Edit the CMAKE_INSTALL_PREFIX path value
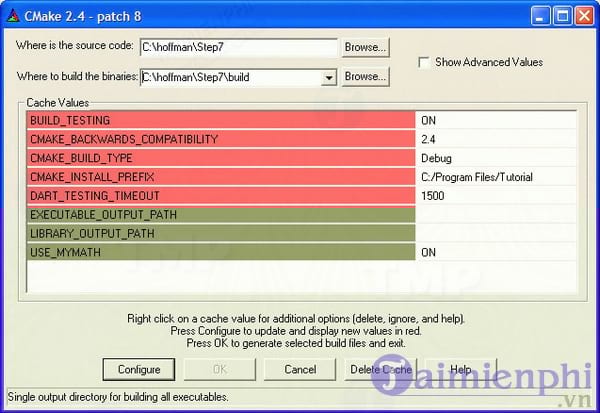 [x=496, y=177]
